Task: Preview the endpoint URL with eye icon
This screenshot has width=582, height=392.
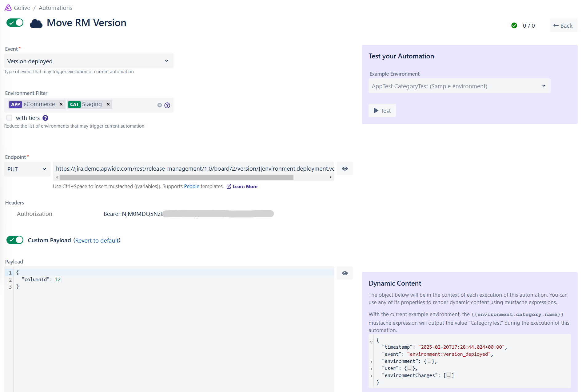Action: (345, 169)
